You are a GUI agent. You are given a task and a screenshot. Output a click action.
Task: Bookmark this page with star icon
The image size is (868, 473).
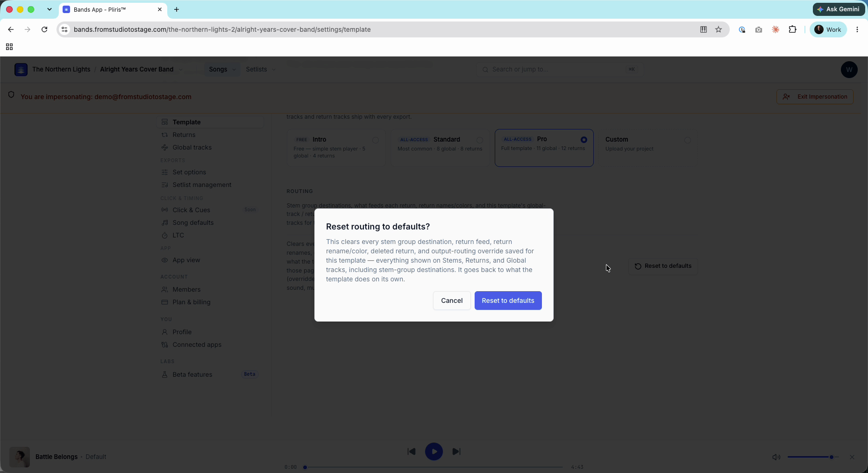pyautogui.click(x=719, y=29)
